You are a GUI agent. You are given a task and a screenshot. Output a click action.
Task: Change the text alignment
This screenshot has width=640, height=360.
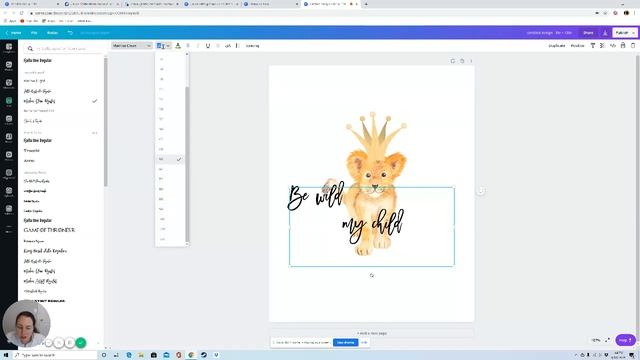[x=218, y=46]
